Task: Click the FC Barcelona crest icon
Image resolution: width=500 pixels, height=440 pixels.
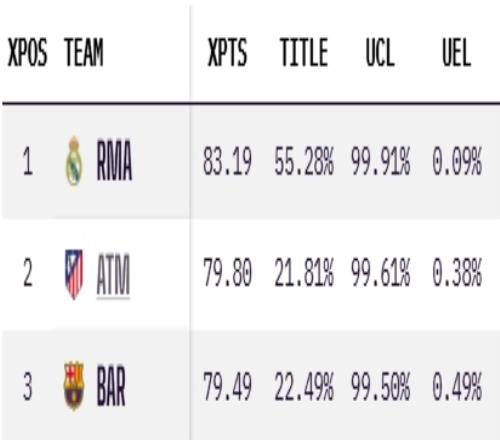Action: click(74, 386)
